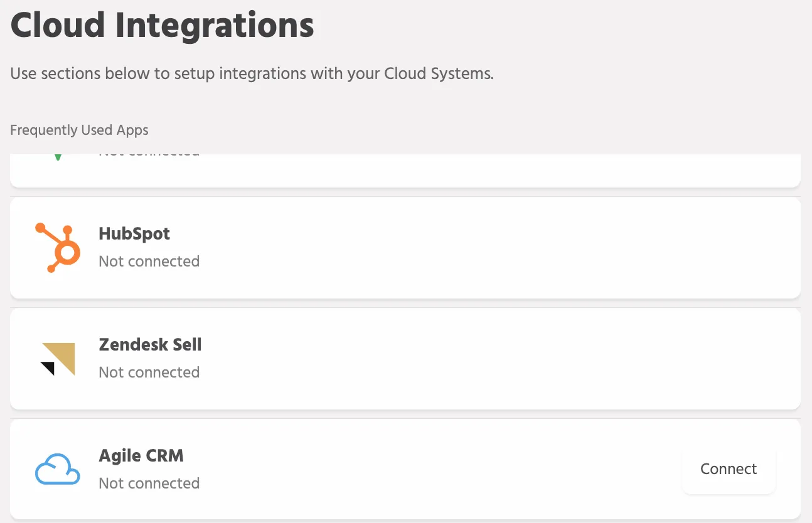Click the Cloud Integrations page heading
This screenshot has height=523, width=812.
point(163,26)
